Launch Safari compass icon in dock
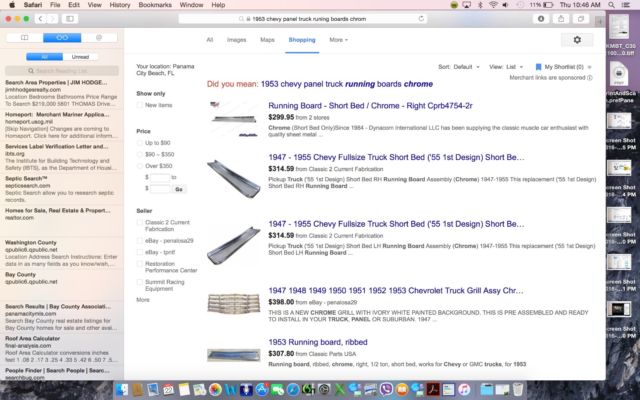The image size is (640, 400). (293, 389)
